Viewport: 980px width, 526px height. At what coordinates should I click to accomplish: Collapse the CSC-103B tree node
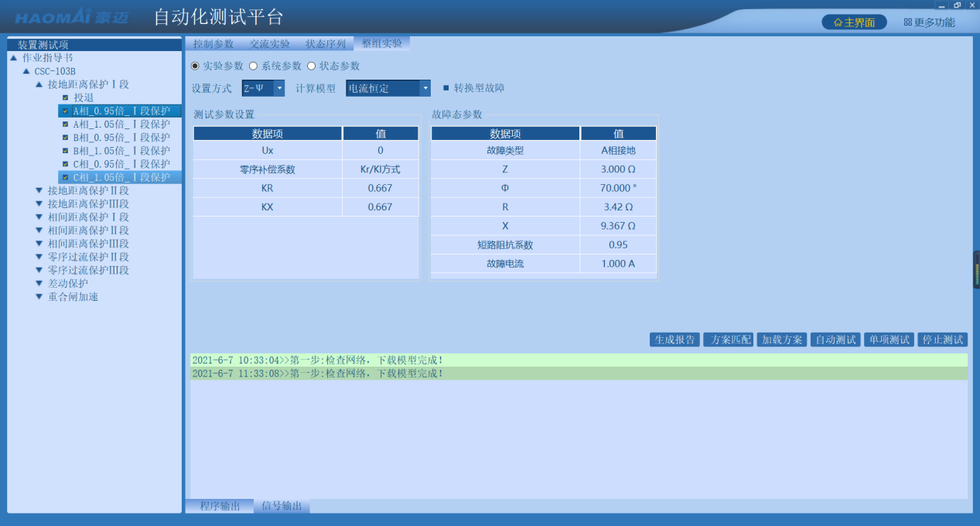tap(26, 71)
